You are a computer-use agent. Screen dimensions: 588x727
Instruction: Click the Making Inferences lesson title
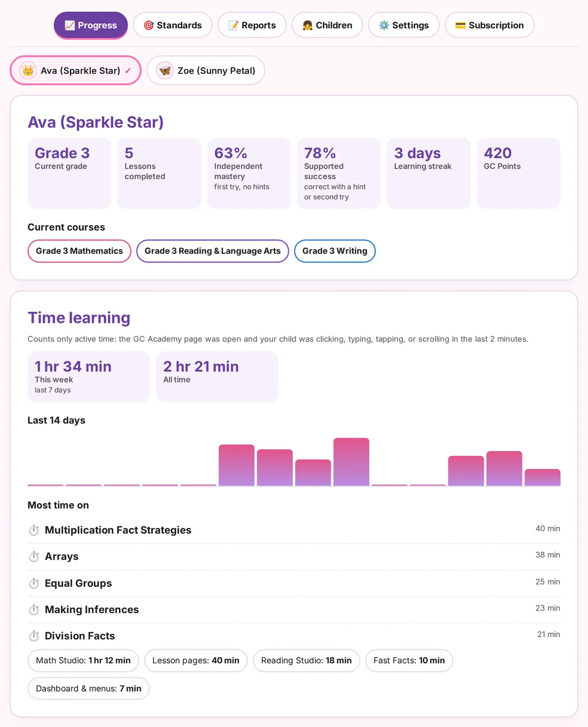pyautogui.click(x=92, y=609)
